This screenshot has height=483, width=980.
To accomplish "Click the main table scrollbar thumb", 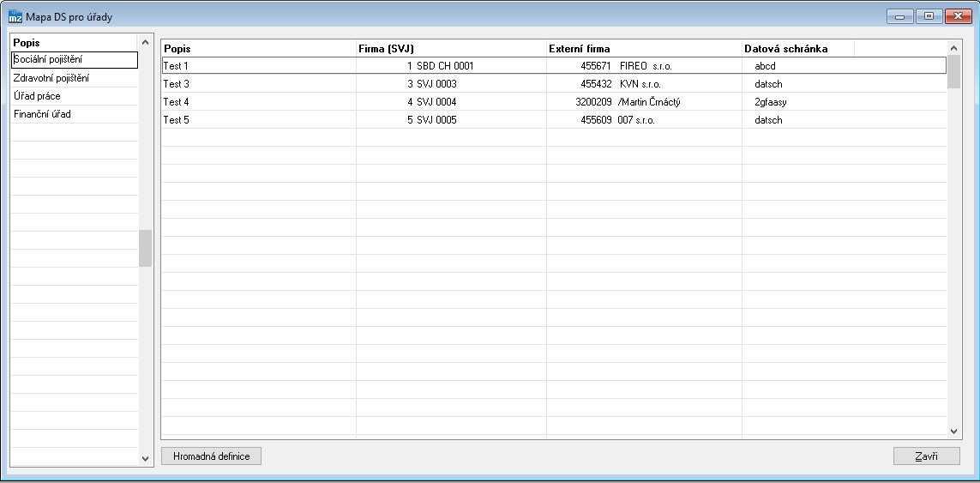I will [x=953, y=71].
